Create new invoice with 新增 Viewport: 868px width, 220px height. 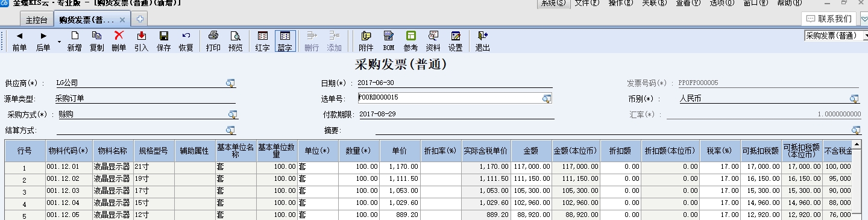pos(74,42)
